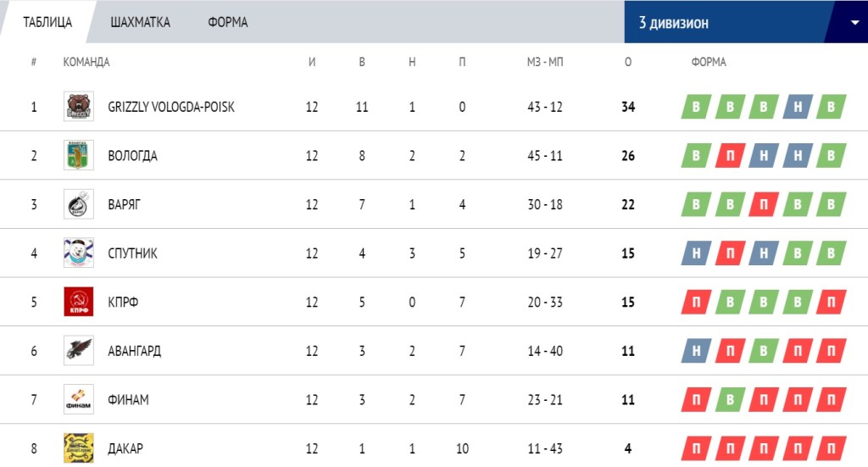Click the Спутник polar bear logo
Viewport: 868px width, 467px height.
pyautogui.click(x=79, y=253)
